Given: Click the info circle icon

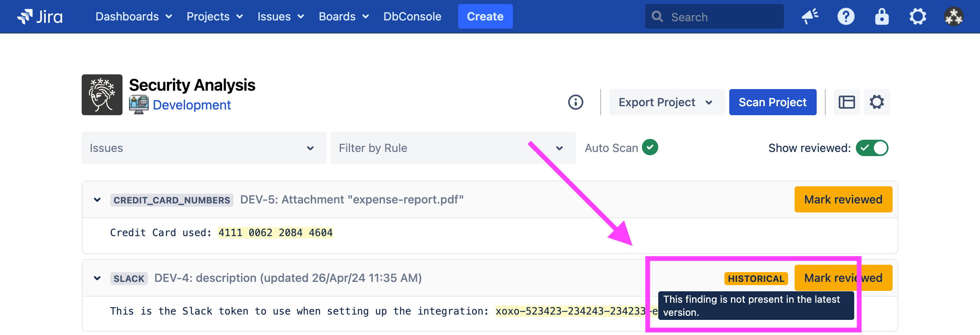Looking at the screenshot, I should tap(576, 102).
